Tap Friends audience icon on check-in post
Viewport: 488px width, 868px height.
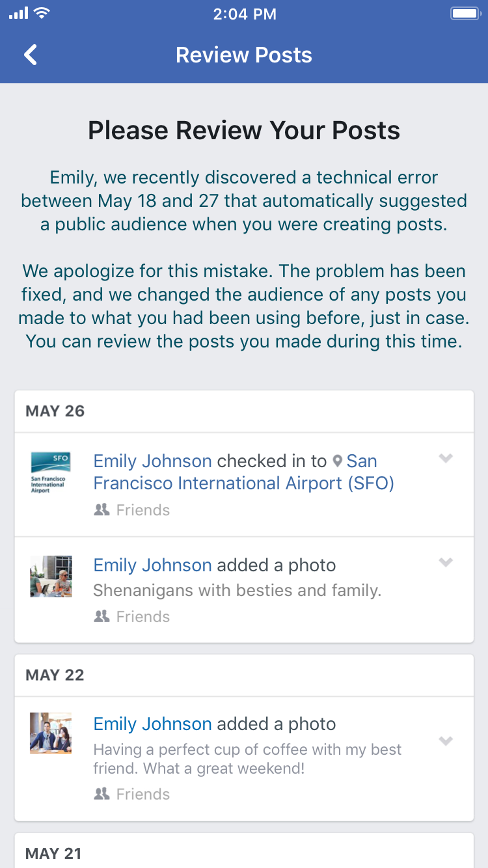click(102, 510)
